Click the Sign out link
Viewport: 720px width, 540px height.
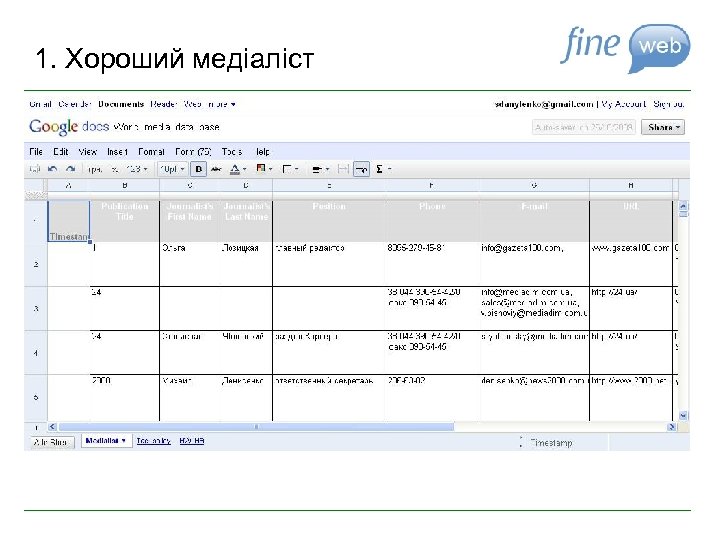[669, 104]
